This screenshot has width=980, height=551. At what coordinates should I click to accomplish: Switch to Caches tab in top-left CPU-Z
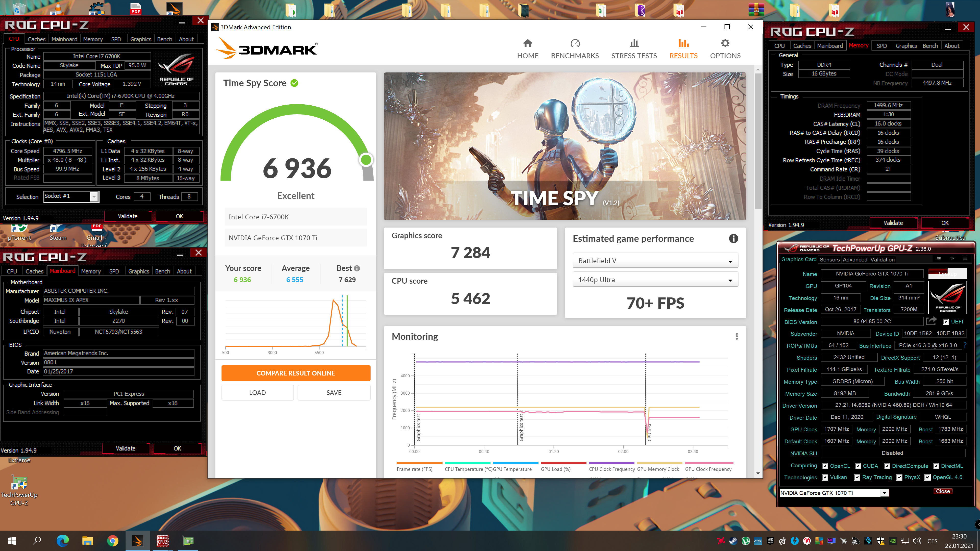point(36,39)
